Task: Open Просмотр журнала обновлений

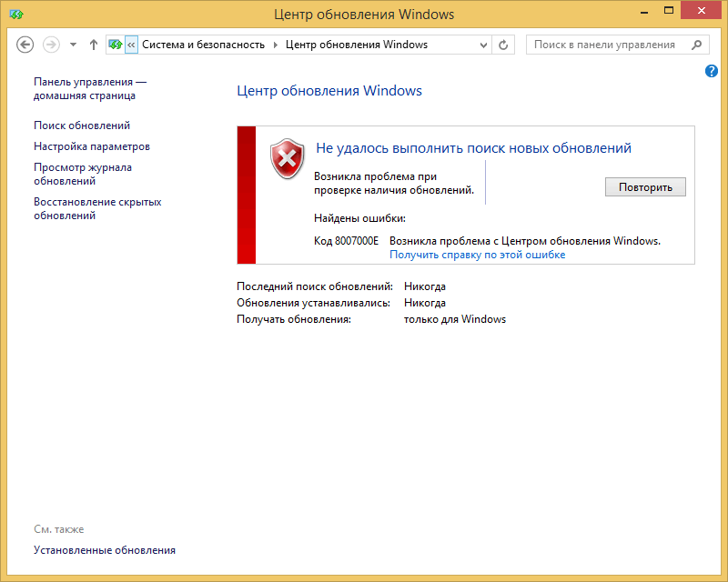Action: (83, 174)
